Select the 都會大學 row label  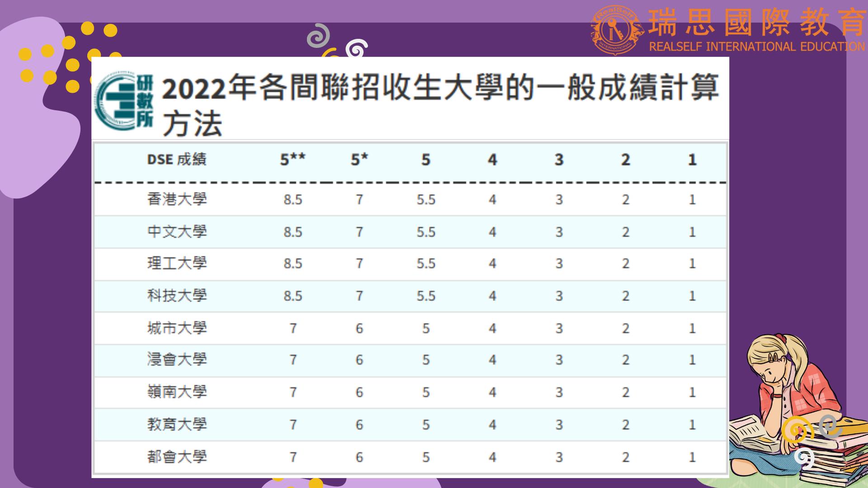coord(177,457)
